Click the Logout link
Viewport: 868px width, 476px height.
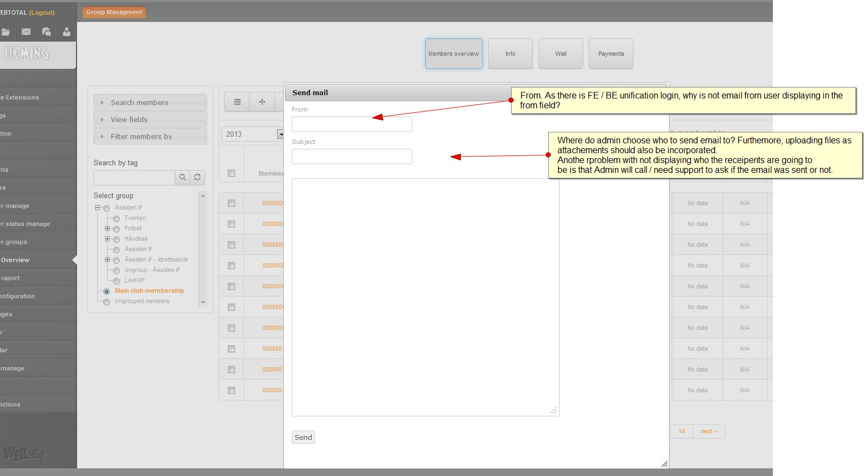pos(42,13)
